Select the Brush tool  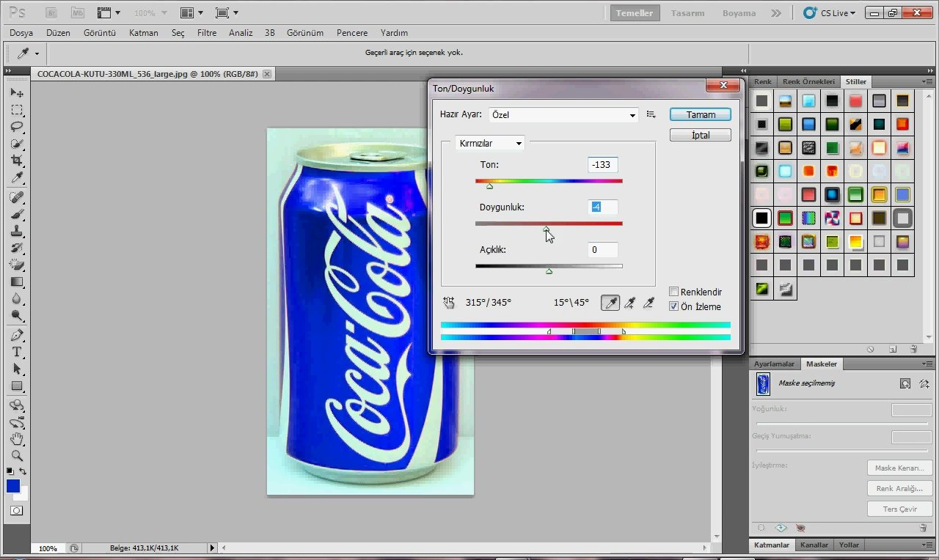(17, 214)
